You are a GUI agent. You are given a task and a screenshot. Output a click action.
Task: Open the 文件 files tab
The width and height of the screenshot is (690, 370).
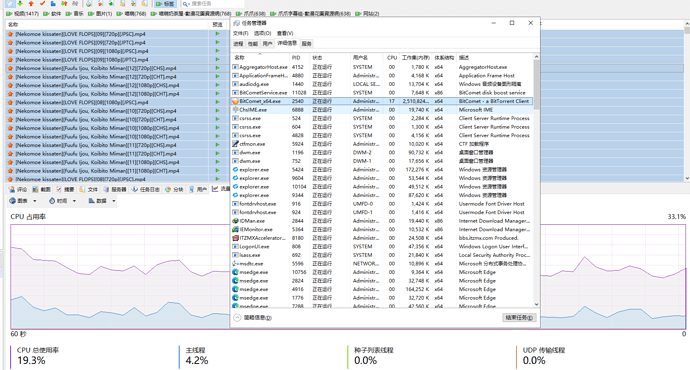tap(88, 189)
